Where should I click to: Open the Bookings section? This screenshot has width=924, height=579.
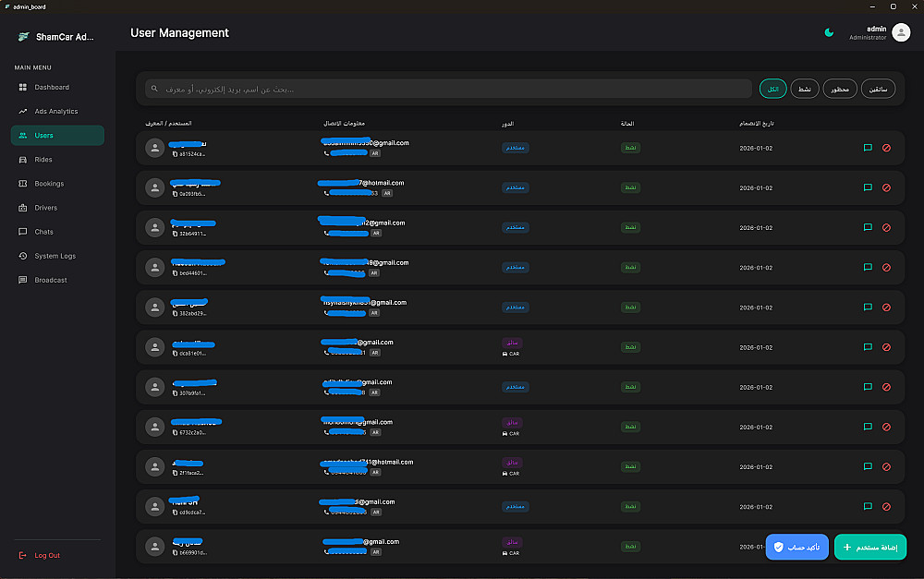(x=49, y=184)
